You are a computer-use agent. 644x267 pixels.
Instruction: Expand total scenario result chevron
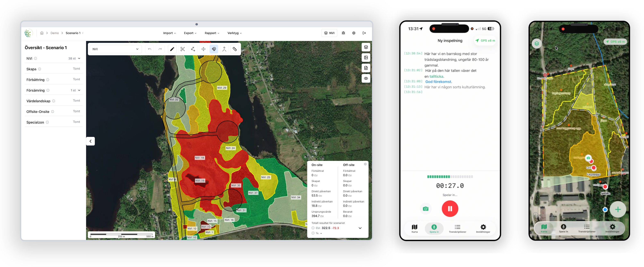pos(360,228)
